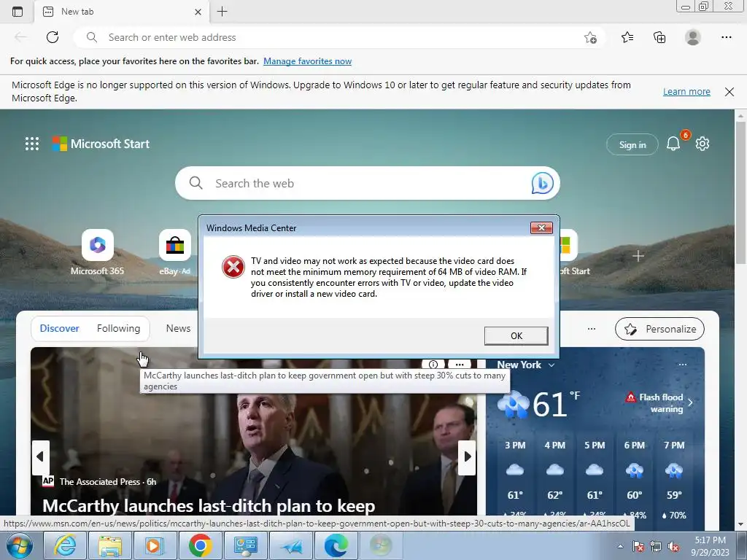Open Windows Explorer folder on taskbar
The height and width of the screenshot is (560, 747).
(110, 545)
